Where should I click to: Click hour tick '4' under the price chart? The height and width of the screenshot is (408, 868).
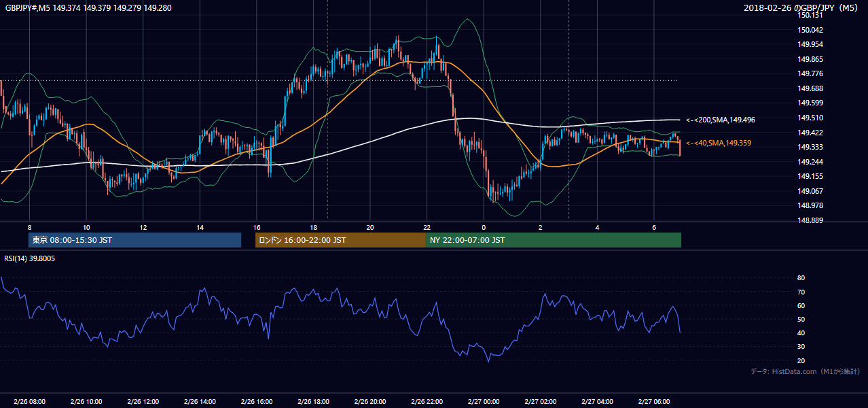point(597,227)
